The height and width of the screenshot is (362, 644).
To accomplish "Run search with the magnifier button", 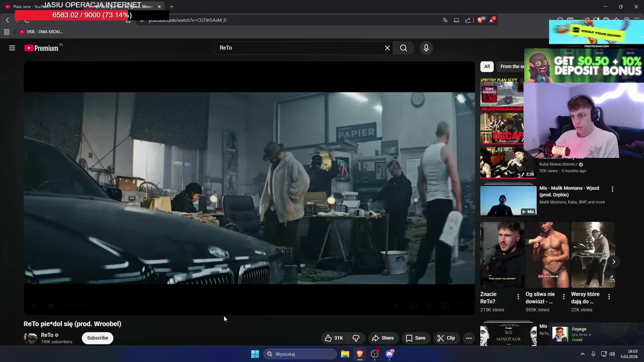I will [x=404, y=48].
